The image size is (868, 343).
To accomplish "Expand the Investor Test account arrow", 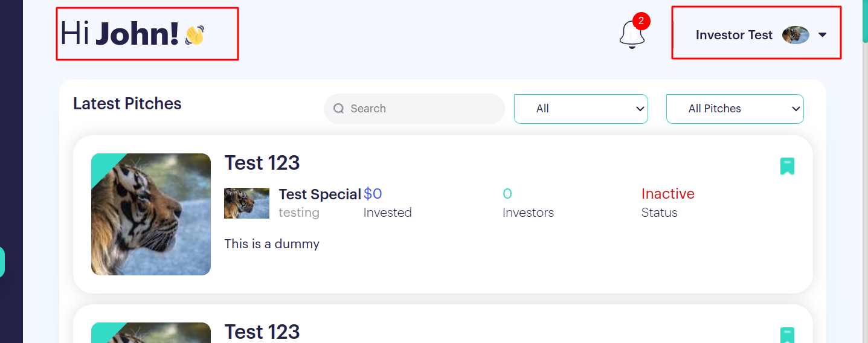I will (x=822, y=35).
